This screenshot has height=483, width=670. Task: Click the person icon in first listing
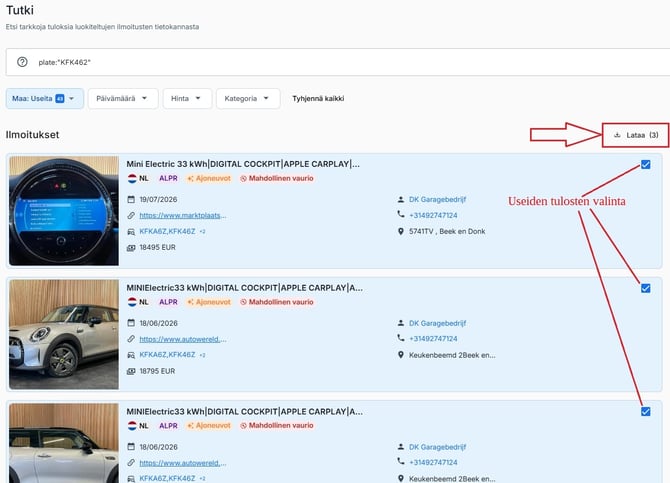[x=401, y=199]
